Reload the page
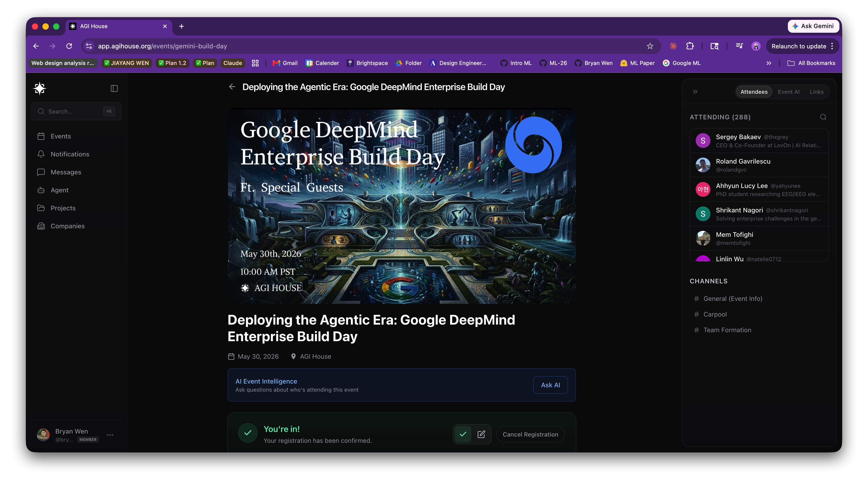Screen dimensions: 868x487 pyautogui.click(x=69, y=46)
